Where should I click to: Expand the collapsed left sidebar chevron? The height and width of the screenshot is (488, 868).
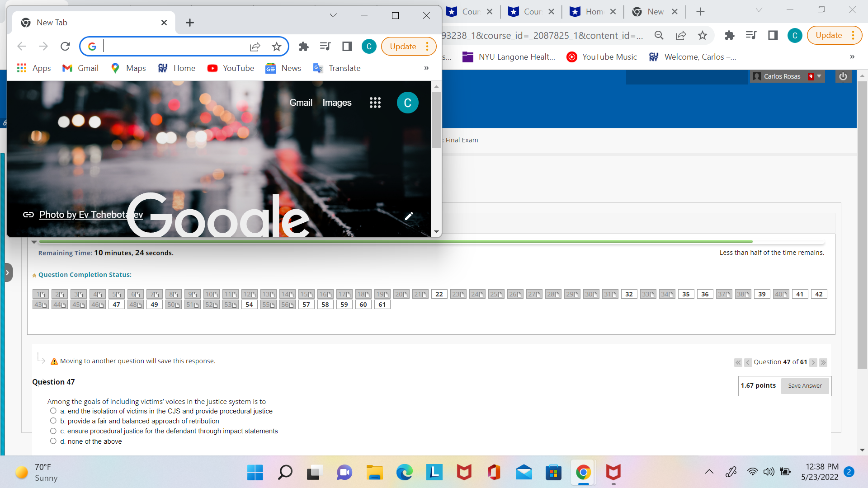click(x=8, y=272)
